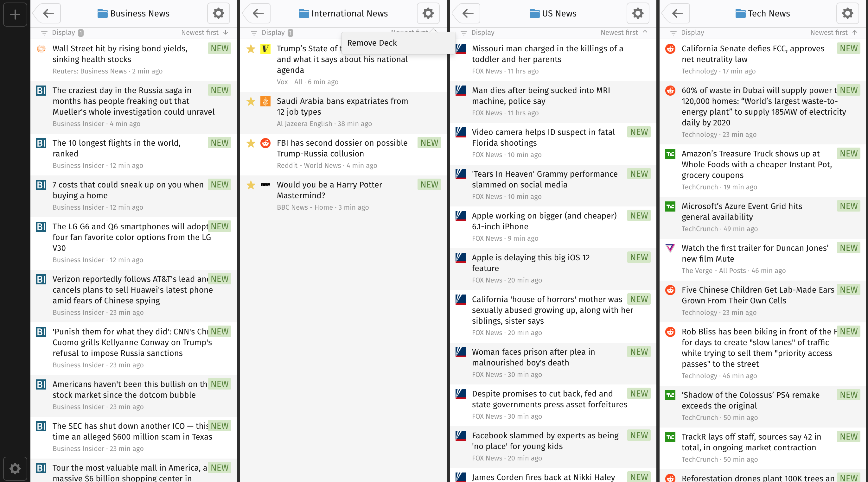Add a new deck with plus button
Viewport: 868px width, 482px height.
(x=15, y=14)
